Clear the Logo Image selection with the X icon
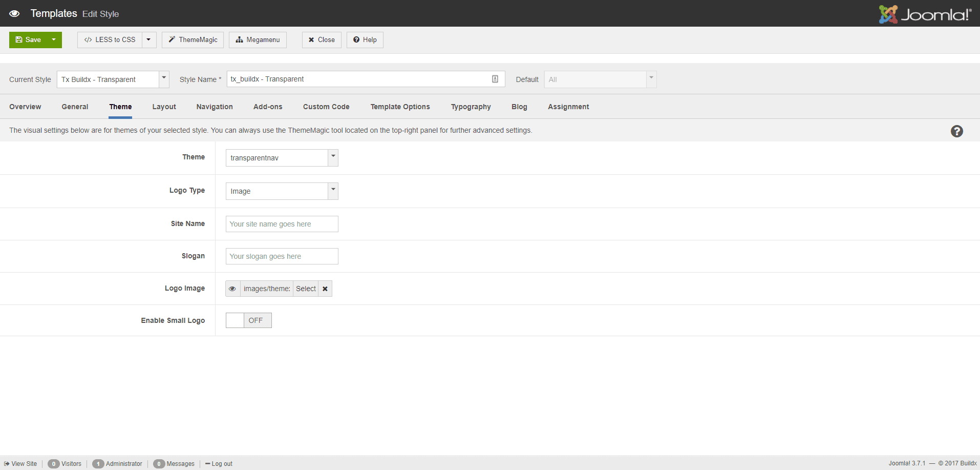Screen dimensions: 980x470 point(325,289)
